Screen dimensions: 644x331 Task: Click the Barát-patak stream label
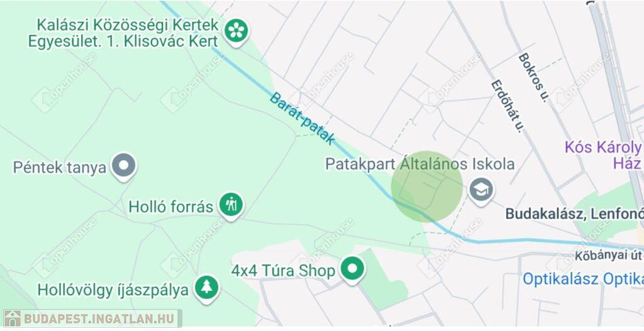point(303,119)
